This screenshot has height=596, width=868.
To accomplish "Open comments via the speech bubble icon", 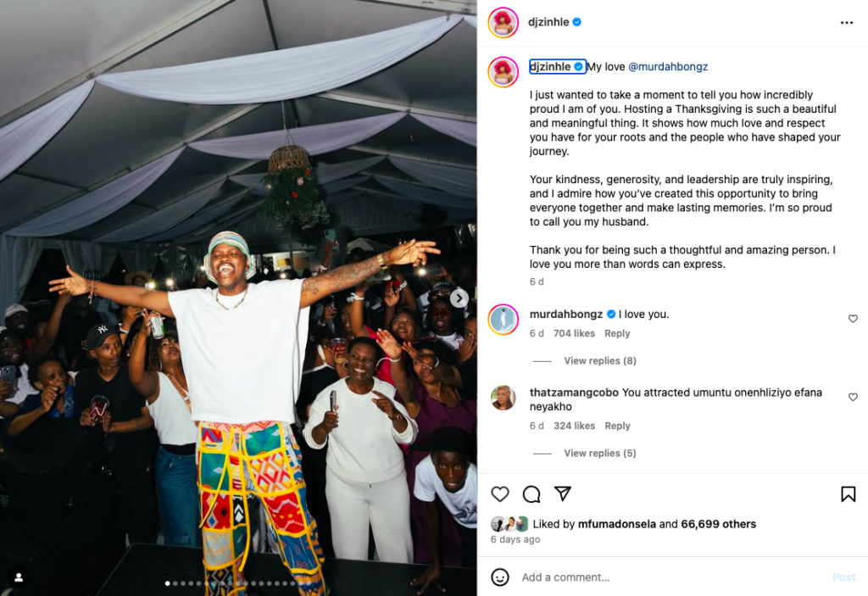I will pos(531,494).
